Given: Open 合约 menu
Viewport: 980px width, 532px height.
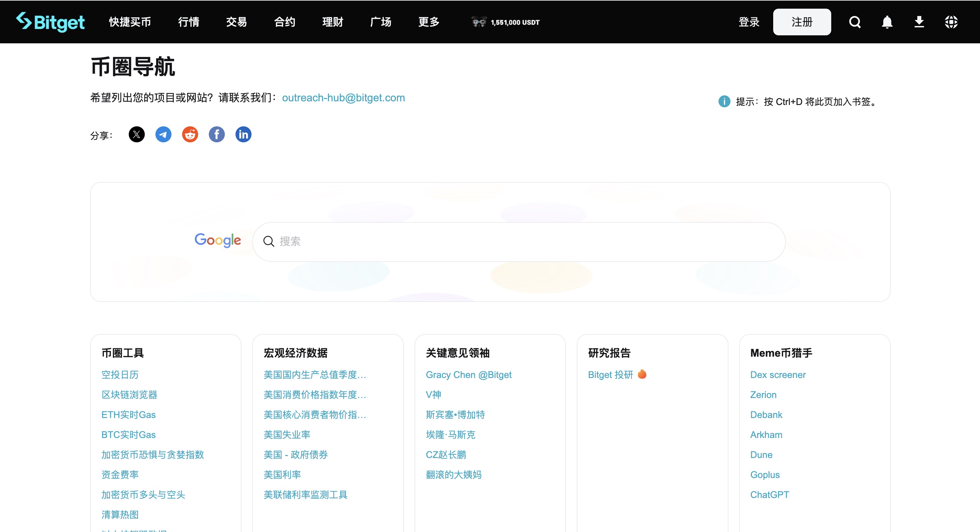Looking at the screenshot, I should pos(285,22).
